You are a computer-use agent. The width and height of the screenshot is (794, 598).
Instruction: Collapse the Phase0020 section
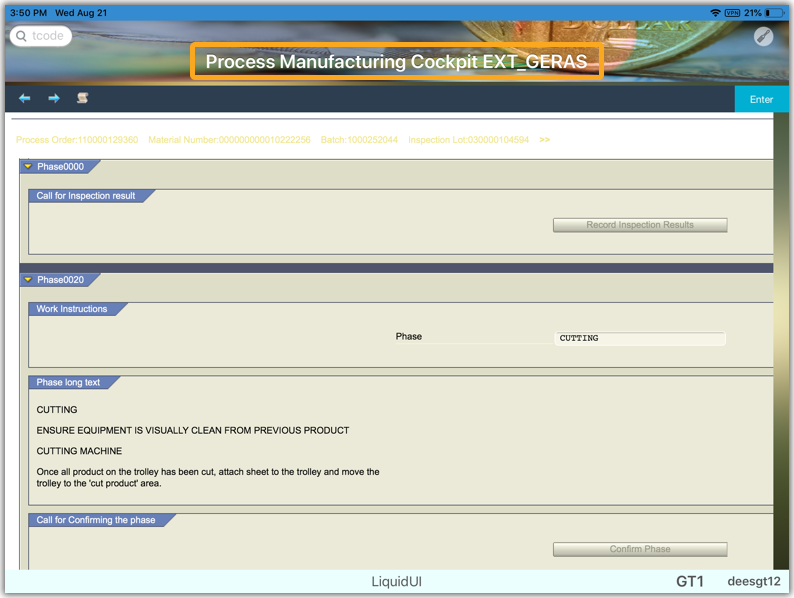pyautogui.click(x=28, y=280)
